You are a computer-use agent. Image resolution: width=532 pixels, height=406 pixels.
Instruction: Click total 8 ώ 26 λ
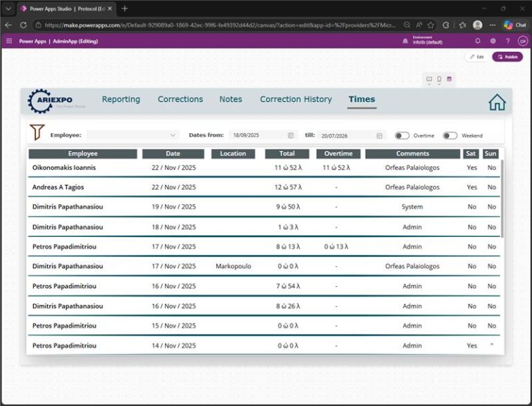click(x=288, y=306)
